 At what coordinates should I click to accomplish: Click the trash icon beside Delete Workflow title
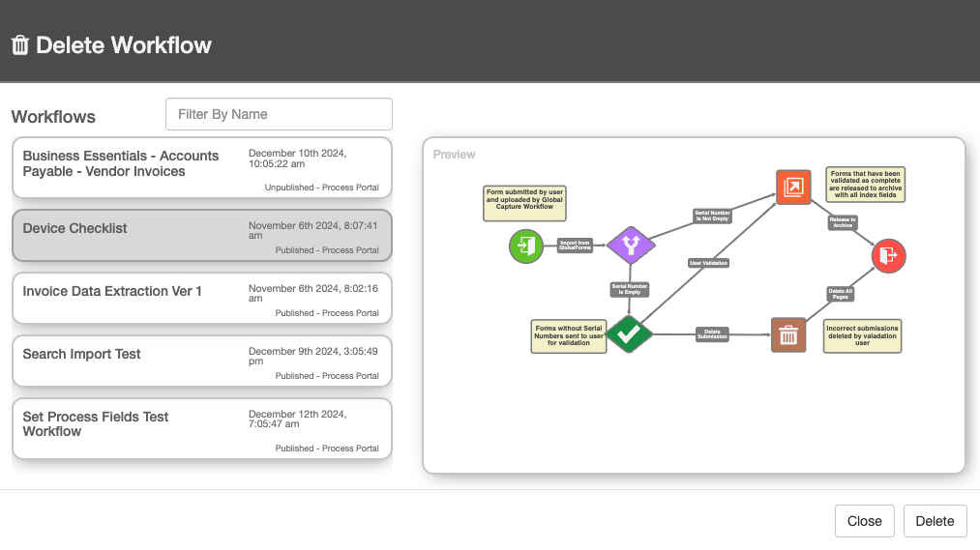click(x=20, y=44)
